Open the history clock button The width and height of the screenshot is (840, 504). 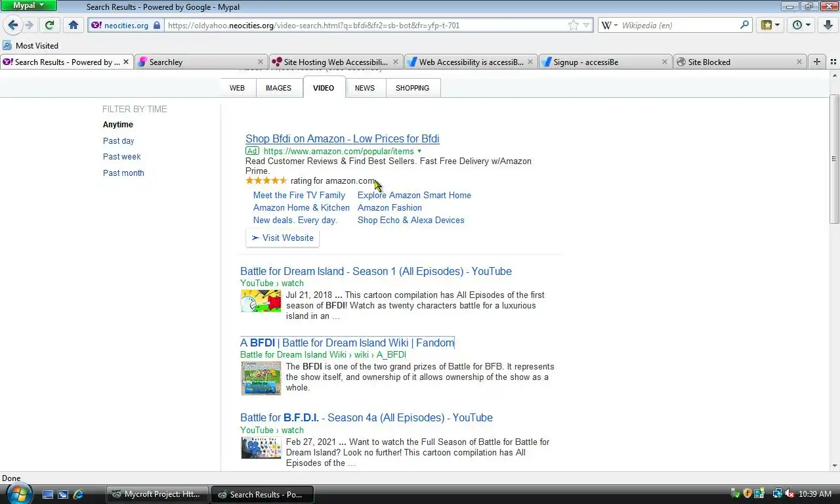801,25
